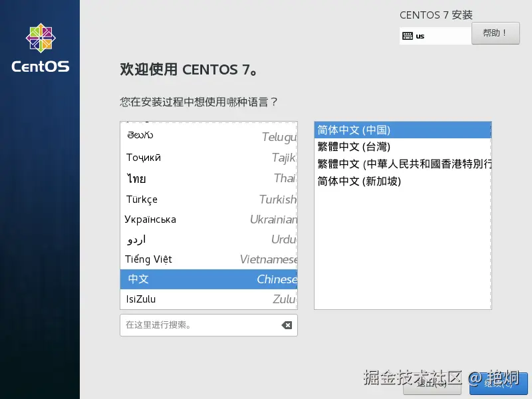The image size is (532, 399).
Task: Select ไทย Thai language entry
Action: pyautogui.click(x=199, y=178)
